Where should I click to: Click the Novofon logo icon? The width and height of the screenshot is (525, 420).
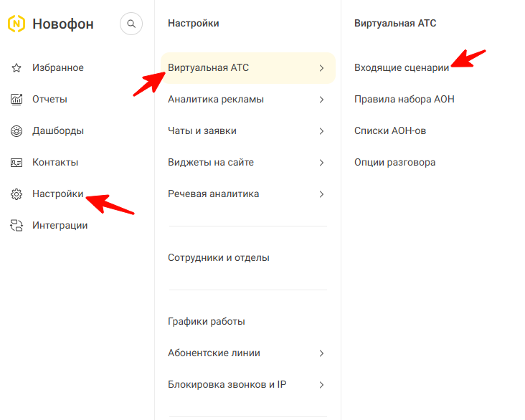(16, 24)
